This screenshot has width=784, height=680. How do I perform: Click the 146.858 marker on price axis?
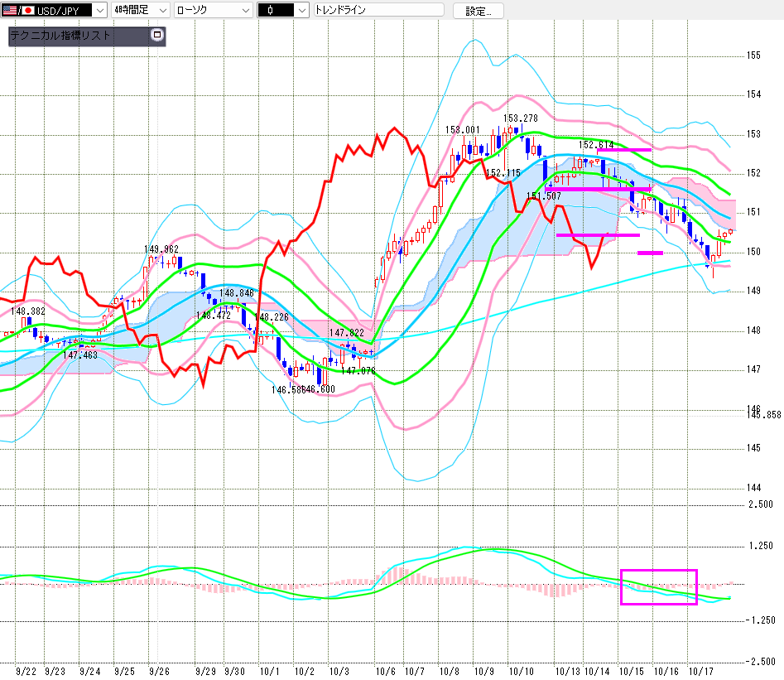pos(765,414)
